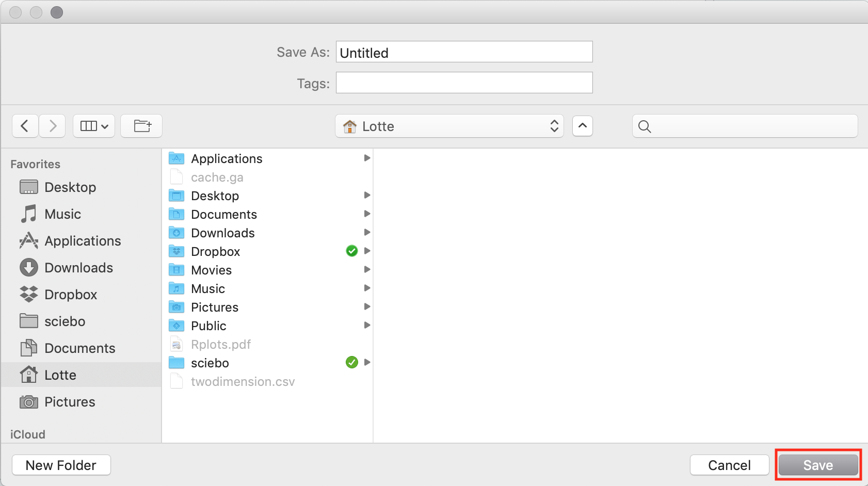Open the column view options dropdown
Screen dimensions: 868x486
click(x=94, y=126)
